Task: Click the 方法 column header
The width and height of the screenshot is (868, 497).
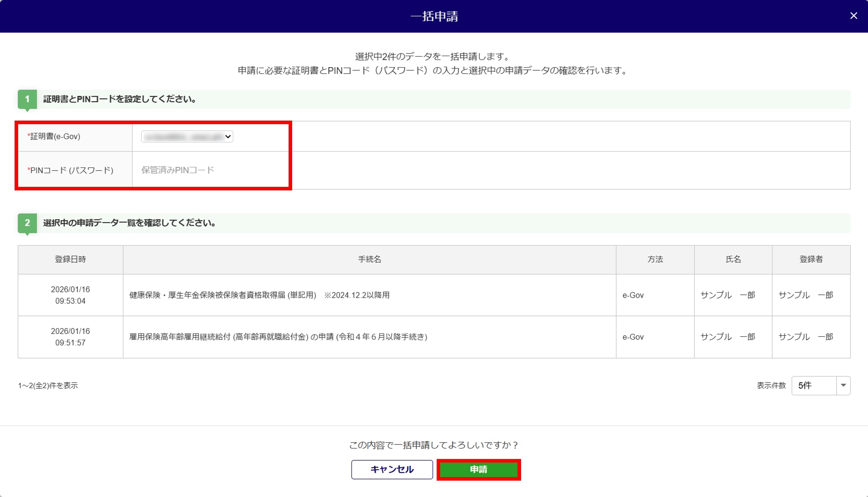Action: coord(655,259)
